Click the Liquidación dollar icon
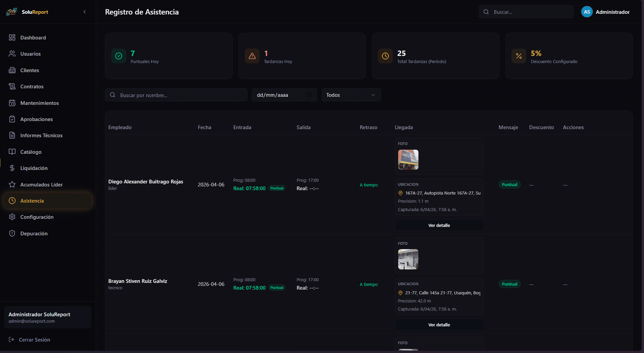644x353 pixels. tap(12, 168)
